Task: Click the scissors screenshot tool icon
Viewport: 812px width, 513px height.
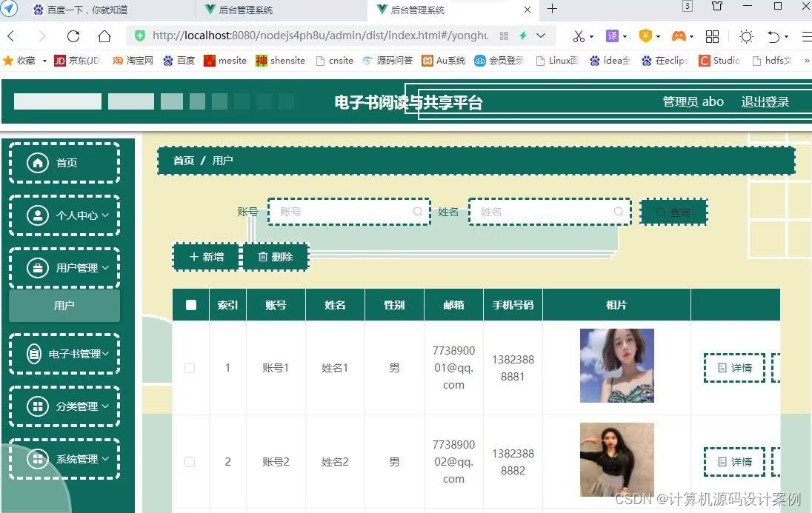Action: click(x=579, y=36)
